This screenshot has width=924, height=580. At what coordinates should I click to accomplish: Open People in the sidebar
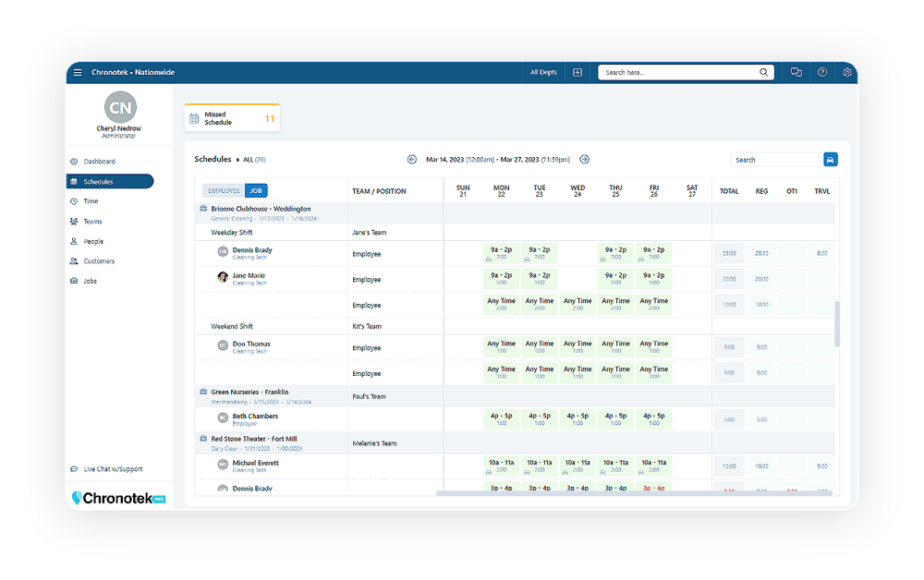[x=93, y=241]
